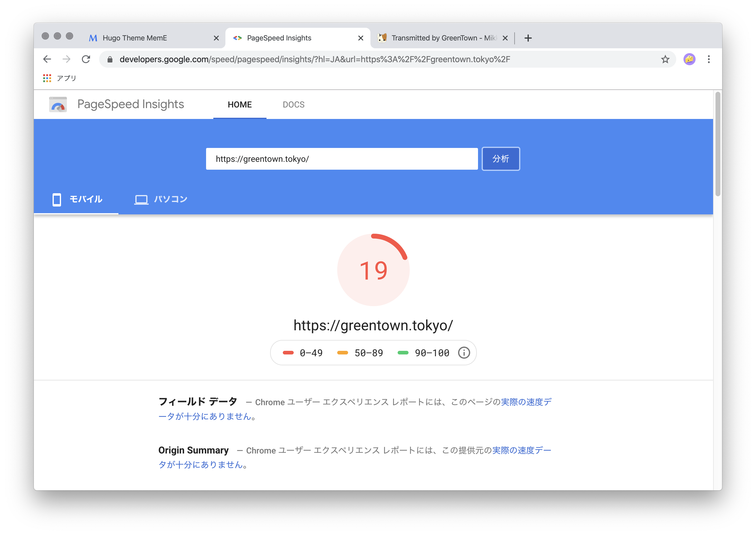Click the PageSpeed Insights title text
Image resolution: width=756 pixels, height=535 pixels.
pyautogui.click(x=131, y=104)
